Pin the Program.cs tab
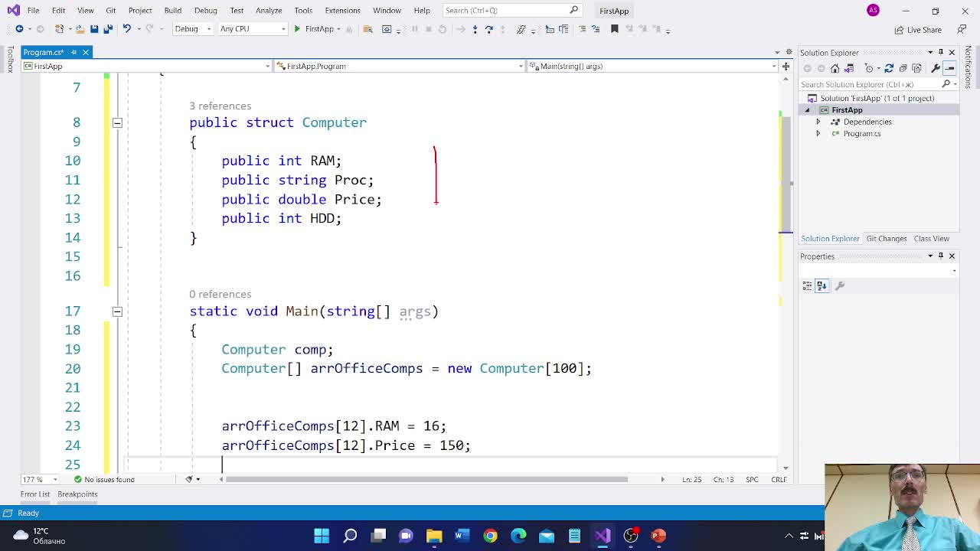The width and height of the screenshot is (980, 551). point(73,52)
